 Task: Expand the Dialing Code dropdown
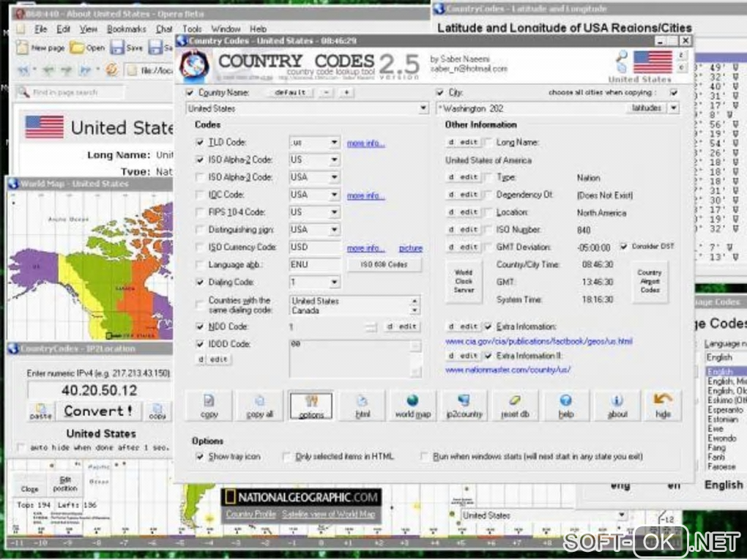[x=335, y=283]
